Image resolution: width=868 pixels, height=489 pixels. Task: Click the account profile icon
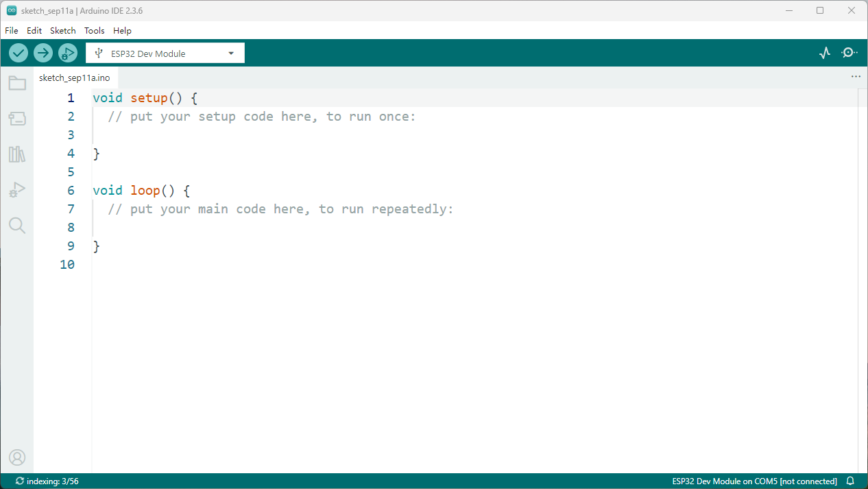pyautogui.click(x=17, y=457)
